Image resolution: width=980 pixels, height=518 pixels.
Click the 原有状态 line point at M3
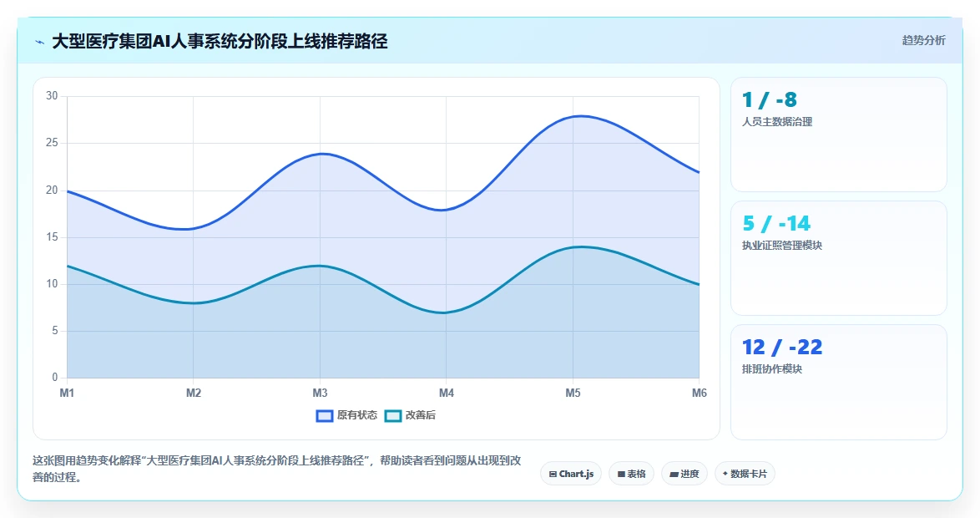[x=320, y=154]
